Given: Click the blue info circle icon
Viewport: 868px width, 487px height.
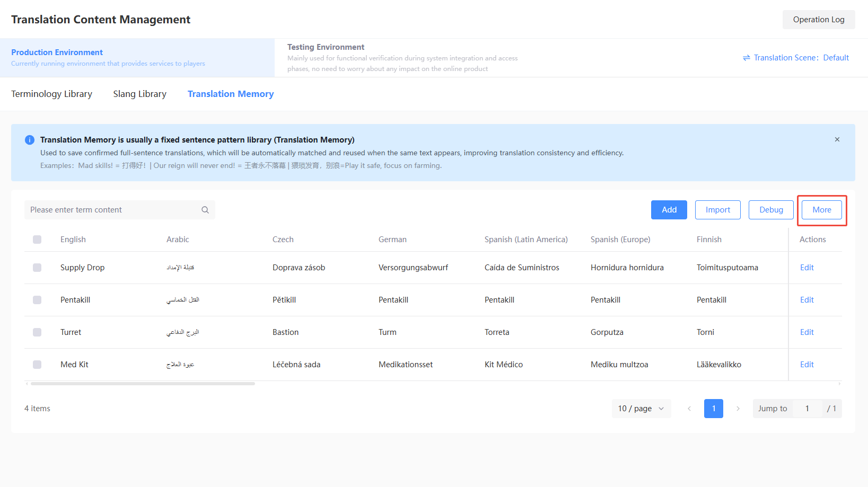Looking at the screenshot, I should [x=30, y=140].
